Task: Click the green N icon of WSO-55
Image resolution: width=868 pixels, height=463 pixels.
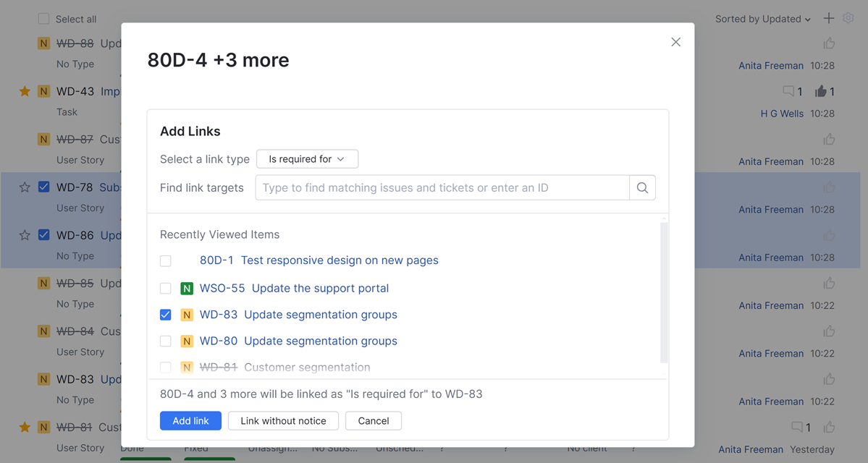Action: 187,289
